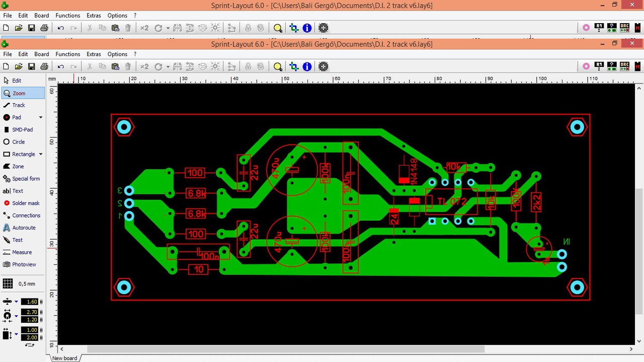Screen dimensions: 644x362
Task: Select the SMD-Pad tool
Action: tap(22, 129)
